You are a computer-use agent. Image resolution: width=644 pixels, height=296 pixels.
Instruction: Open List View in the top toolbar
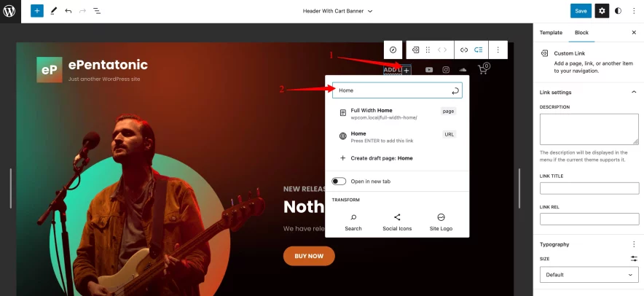(97, 11)
